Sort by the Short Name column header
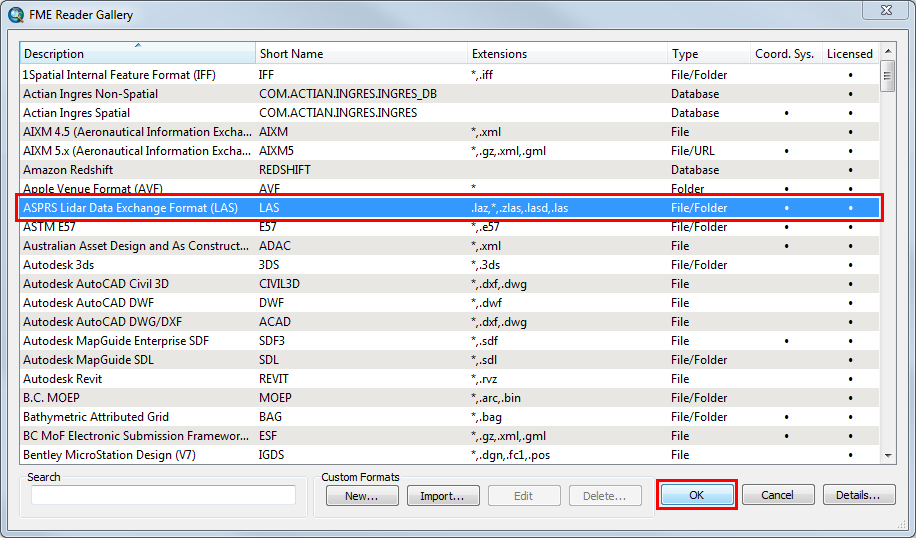The image size is (916, 538). tap(361, 53)
